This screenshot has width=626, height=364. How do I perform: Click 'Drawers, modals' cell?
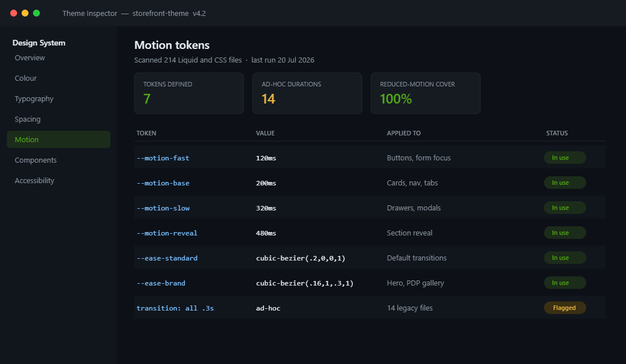(414, 208)
